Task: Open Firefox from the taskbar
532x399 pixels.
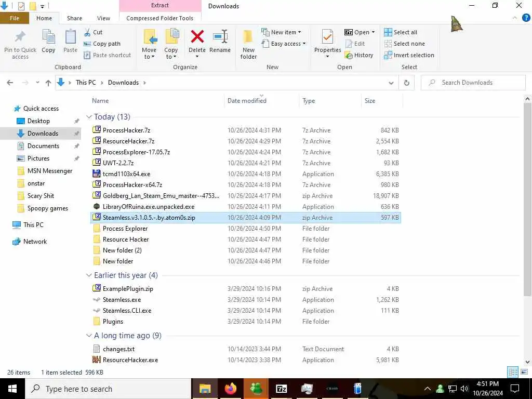Action: pos(231,389)
